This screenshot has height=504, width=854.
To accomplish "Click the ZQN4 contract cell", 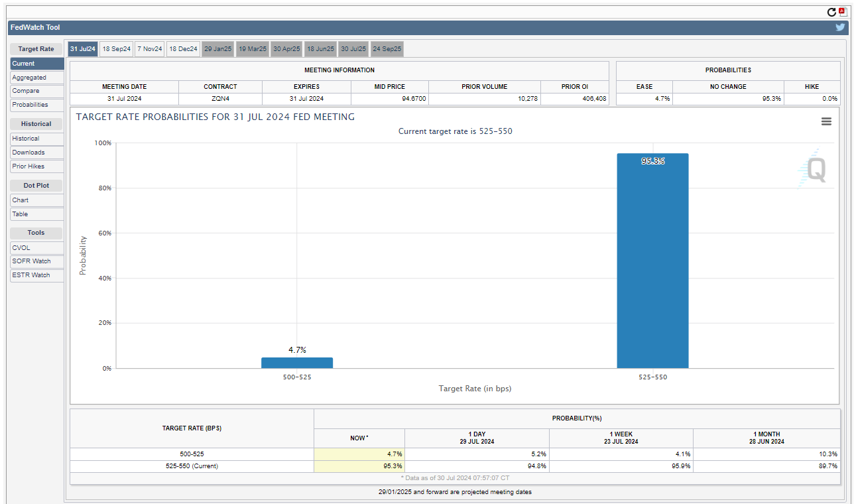I will tap(220, 99).
